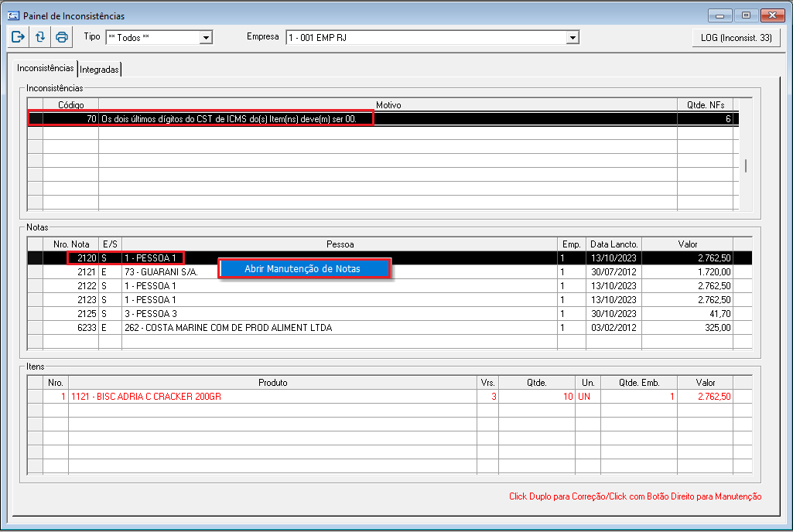Click the Pessoa column header
Viewport: 793px width, 532px height.
[340, 244]
